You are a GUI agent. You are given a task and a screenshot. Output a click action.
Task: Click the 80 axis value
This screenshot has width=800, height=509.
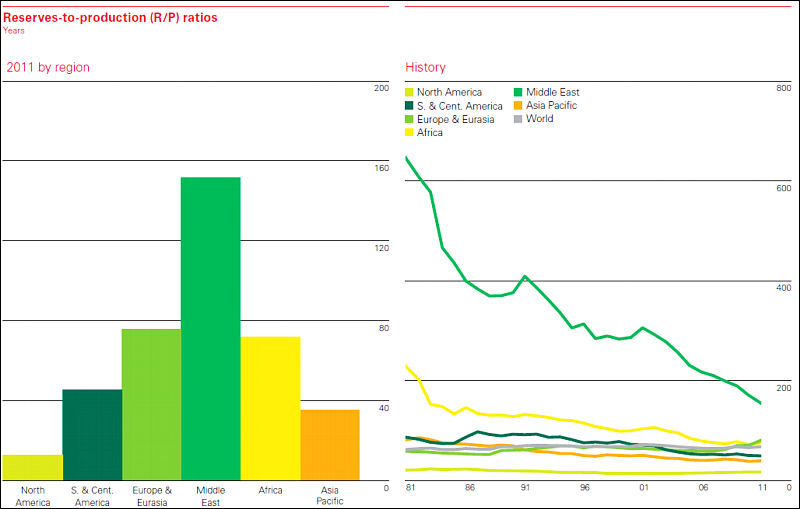click(x=384, y=328)
